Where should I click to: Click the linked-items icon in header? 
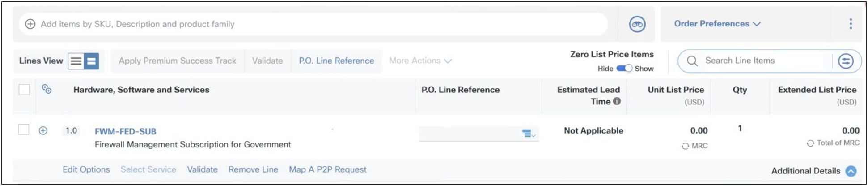point(47,89)
